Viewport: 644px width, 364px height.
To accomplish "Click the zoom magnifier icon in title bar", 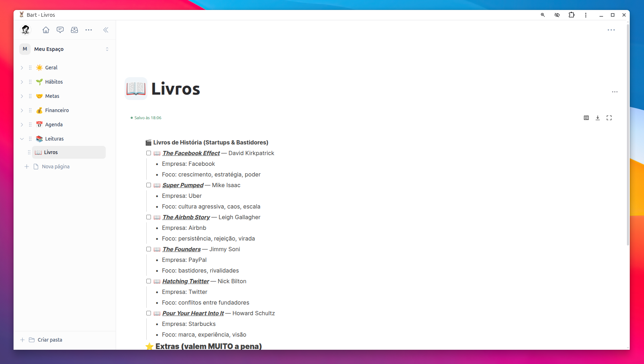I will pyautogui.click(x=543, y=15).
